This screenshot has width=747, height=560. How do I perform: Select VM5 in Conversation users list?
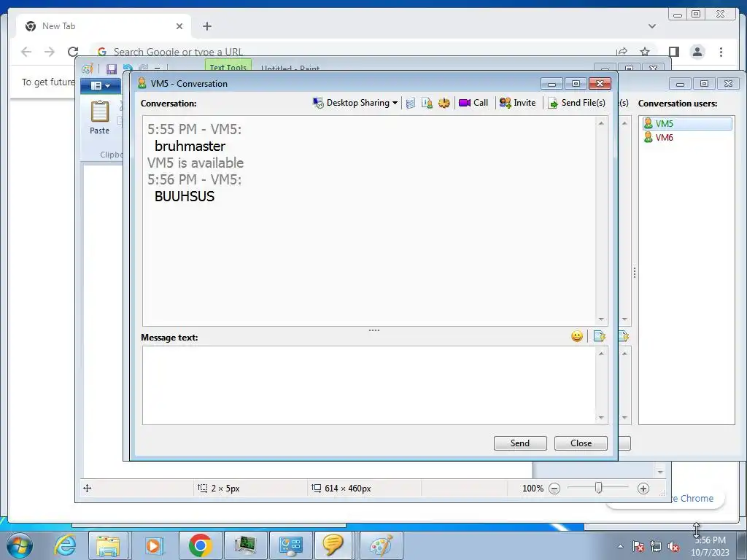[x=687, y=124]
